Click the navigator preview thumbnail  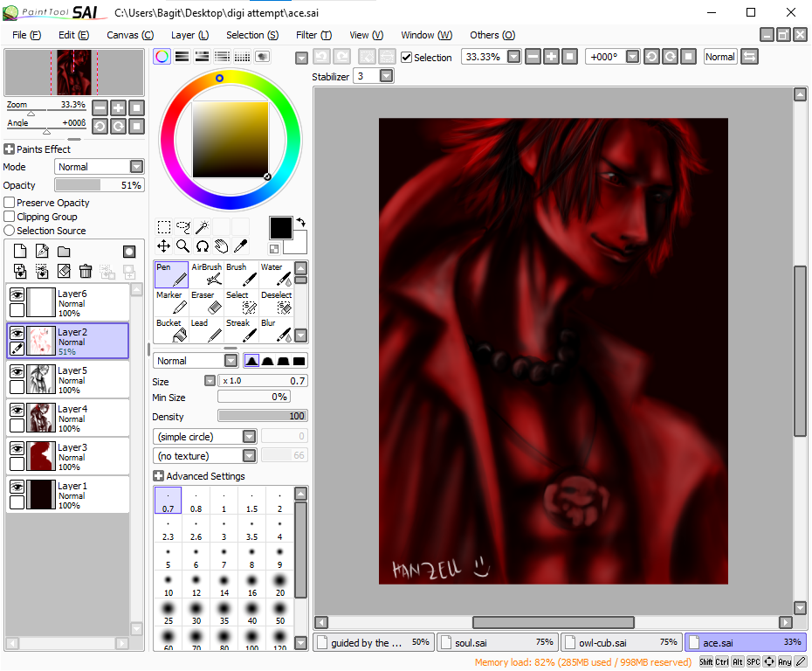click(x=74, y=72)
